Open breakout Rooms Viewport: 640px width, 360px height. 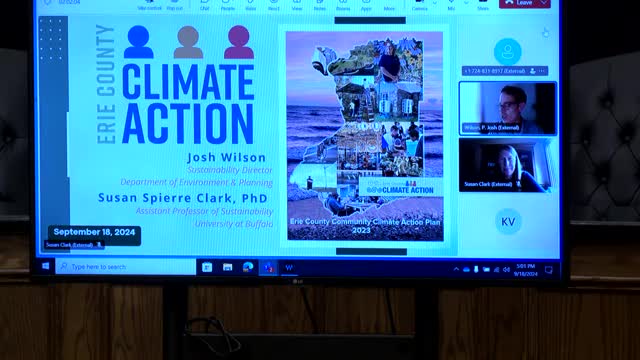coord(343,6)
